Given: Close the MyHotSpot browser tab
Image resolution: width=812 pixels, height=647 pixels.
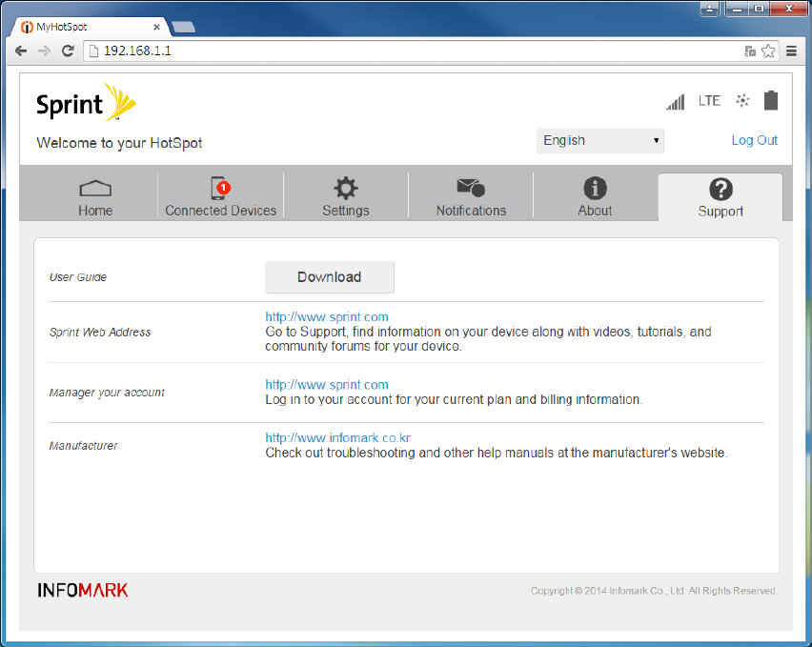Looking at the screenshot, I should click(156, 27).
